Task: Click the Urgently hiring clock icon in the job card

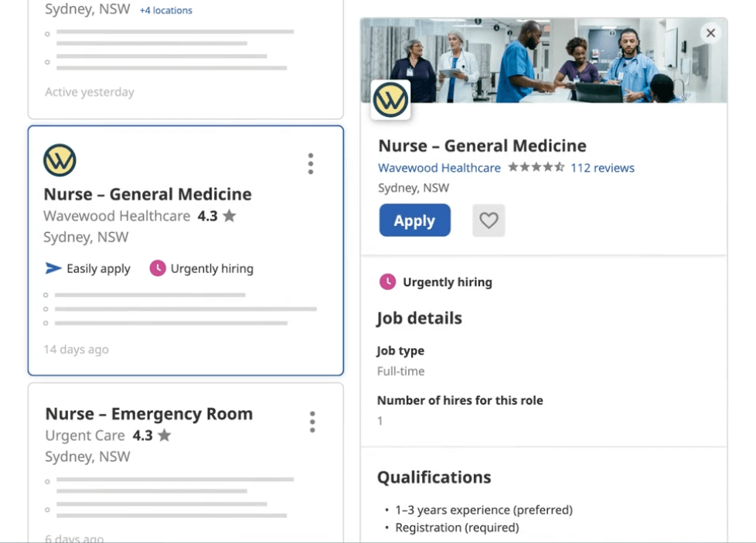Action: point(158,268)
